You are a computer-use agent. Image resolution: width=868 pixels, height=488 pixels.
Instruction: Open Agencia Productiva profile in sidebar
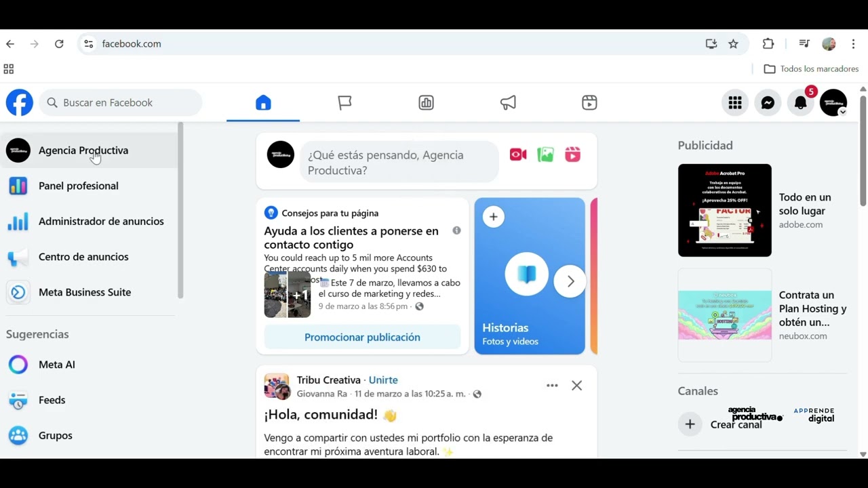point(89,150)
